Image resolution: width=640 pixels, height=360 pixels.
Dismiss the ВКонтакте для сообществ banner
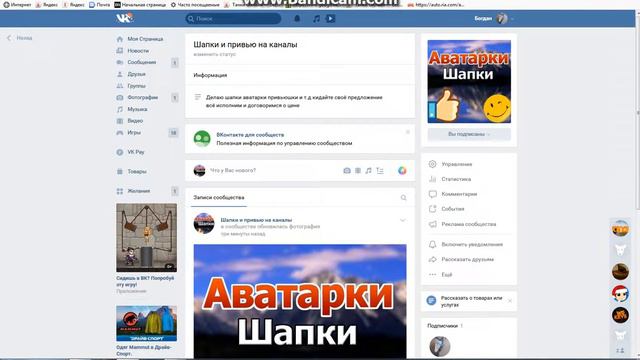[407, 132]
